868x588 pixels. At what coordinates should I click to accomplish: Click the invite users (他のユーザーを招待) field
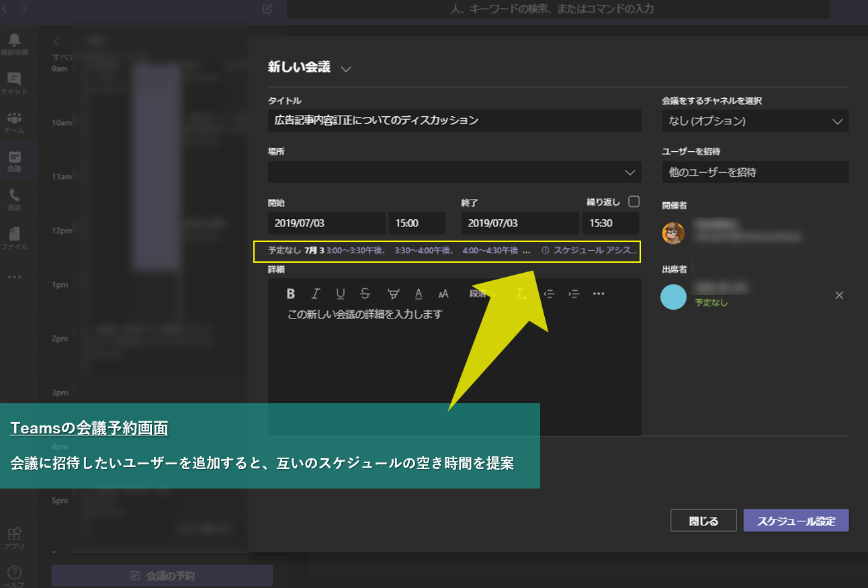[x=755, y=172]
